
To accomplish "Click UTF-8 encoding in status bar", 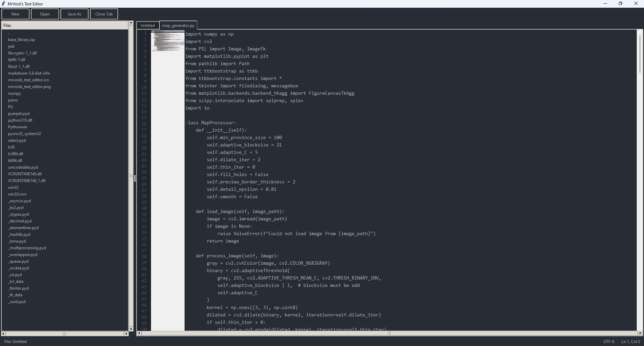I will 609,342.
